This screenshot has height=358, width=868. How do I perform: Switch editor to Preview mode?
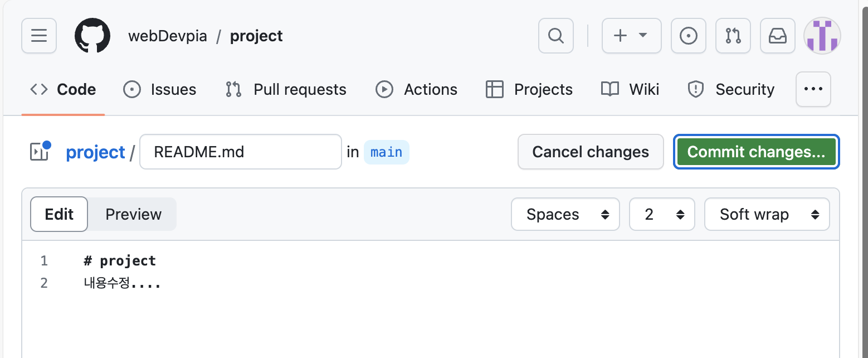pos(133,214)
